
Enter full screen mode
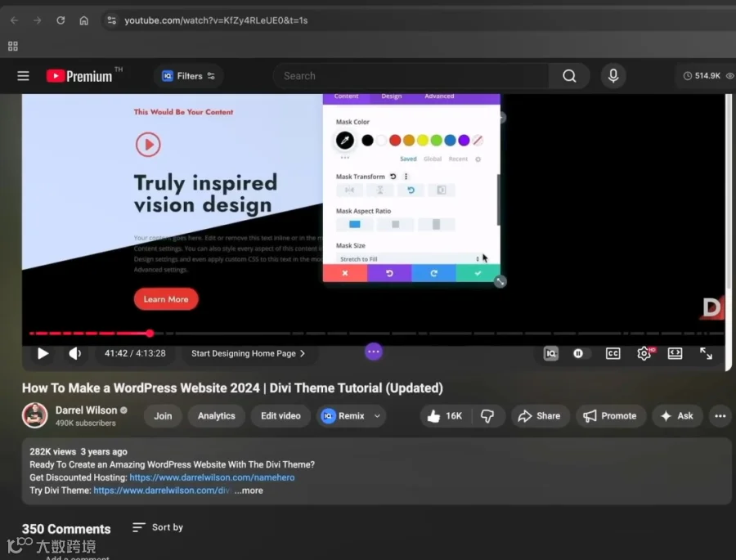coord(706,353)
